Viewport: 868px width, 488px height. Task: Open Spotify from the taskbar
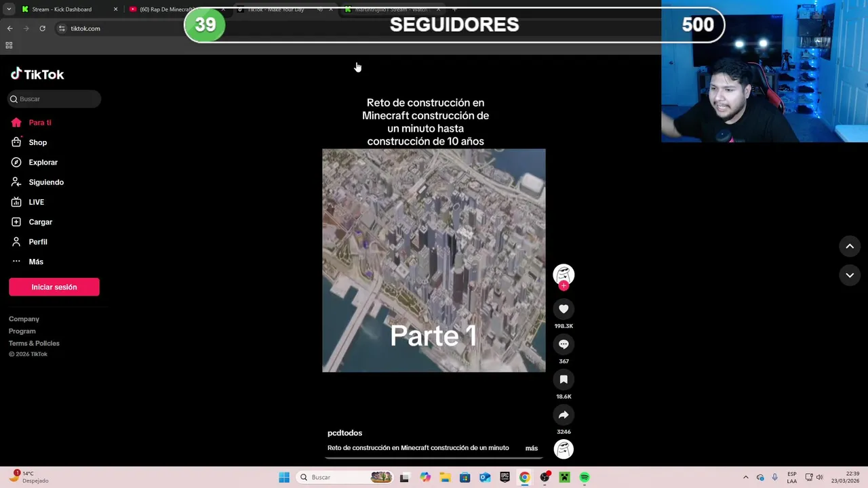[585, 477]
